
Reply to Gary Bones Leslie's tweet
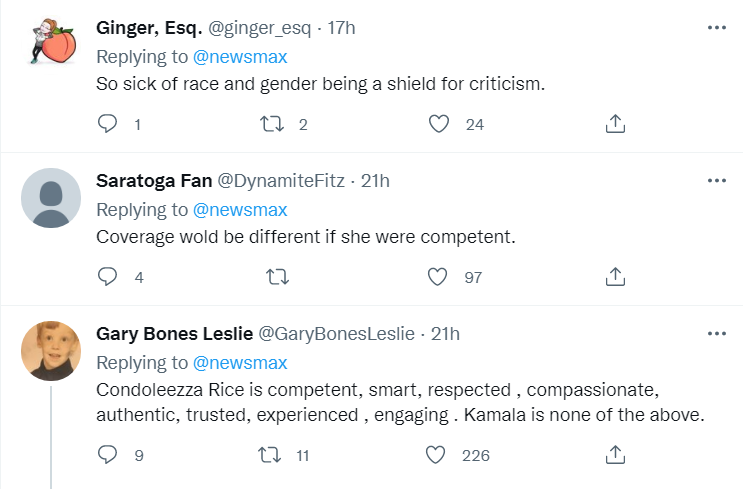point(108,455)
